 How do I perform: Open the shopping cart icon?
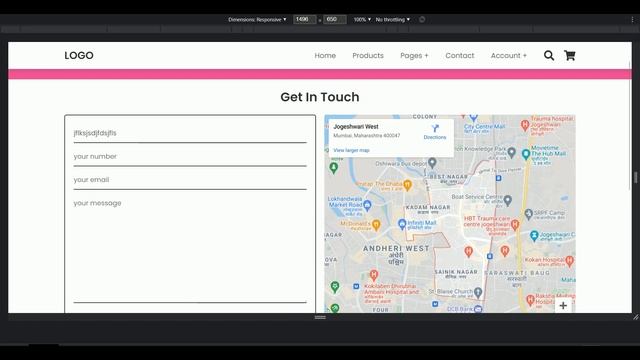[569, 56]
